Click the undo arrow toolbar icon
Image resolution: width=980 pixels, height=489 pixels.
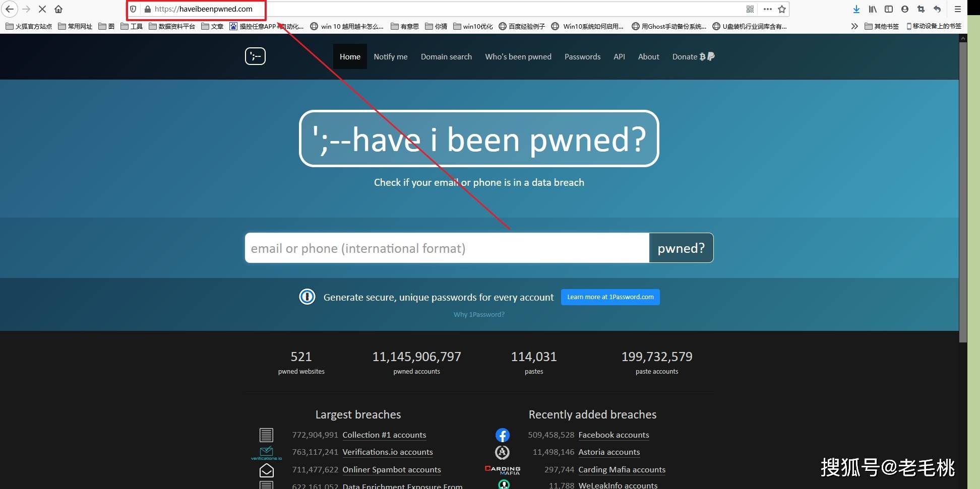click(x=937, y=9)
